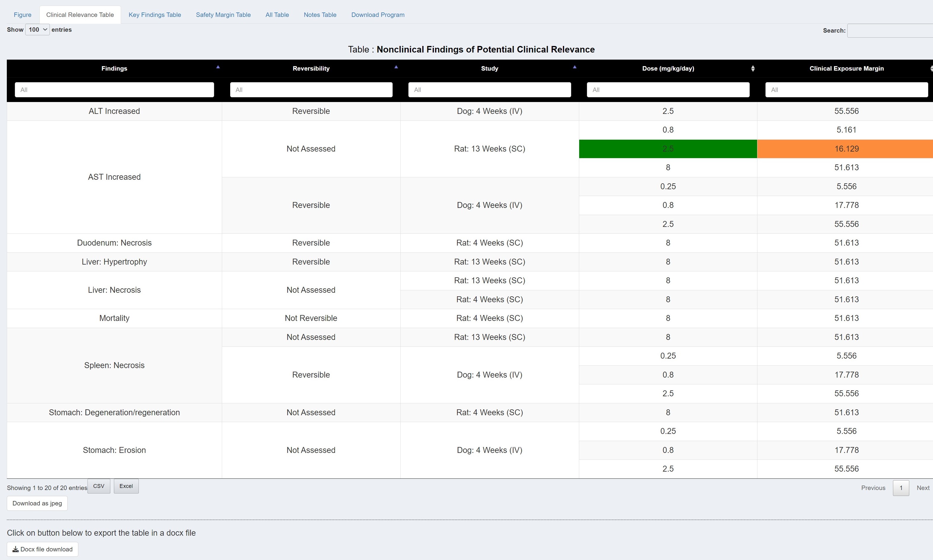The height and width of the screenshot is (560, 933).
Task: Sort table by the Findings column arrow
Action: pos(218,67)
